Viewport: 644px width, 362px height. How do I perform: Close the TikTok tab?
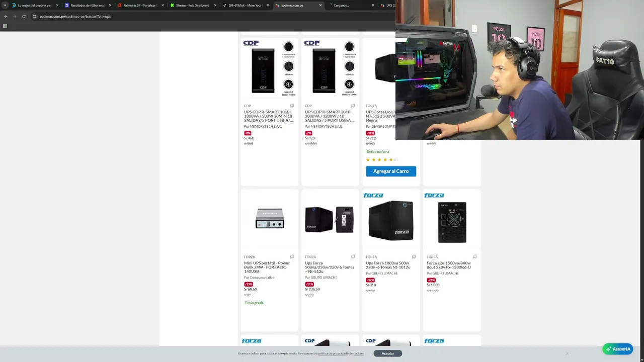[x=268, y=6]
